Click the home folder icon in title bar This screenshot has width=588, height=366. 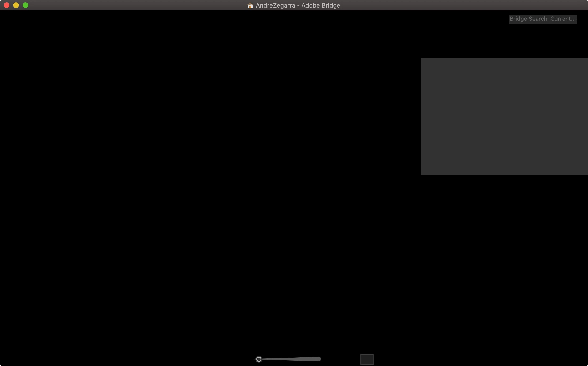pos(250,5)
